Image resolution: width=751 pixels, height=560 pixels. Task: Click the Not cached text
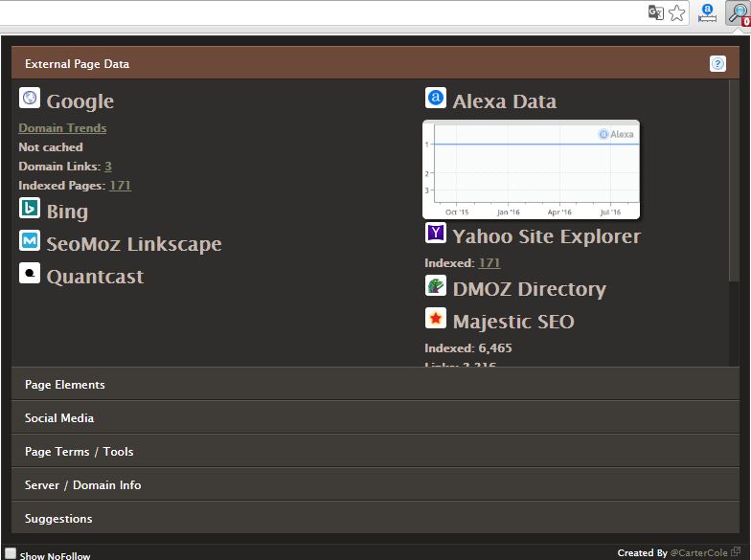(51, 147)
